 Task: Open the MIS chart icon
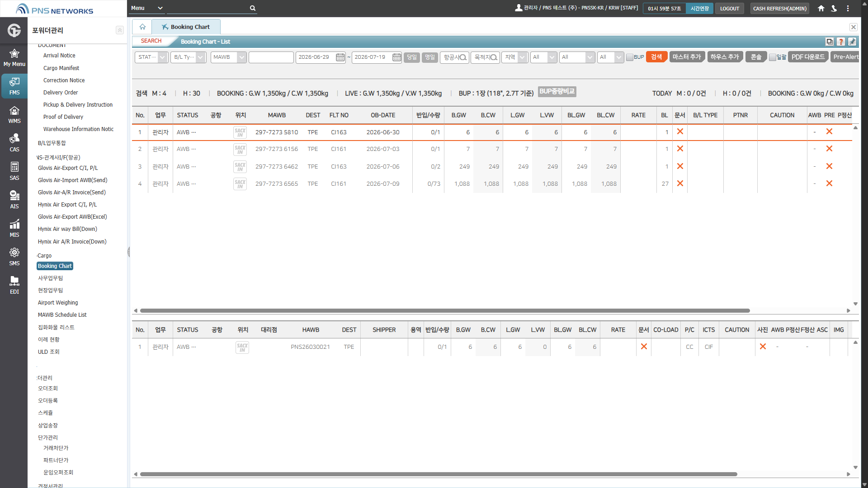[14, 228]
